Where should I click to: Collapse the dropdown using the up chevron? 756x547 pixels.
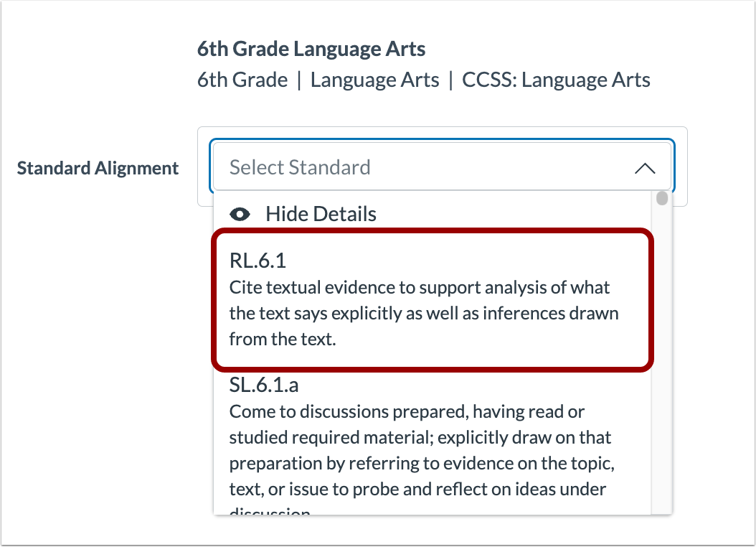click(645, 168)
